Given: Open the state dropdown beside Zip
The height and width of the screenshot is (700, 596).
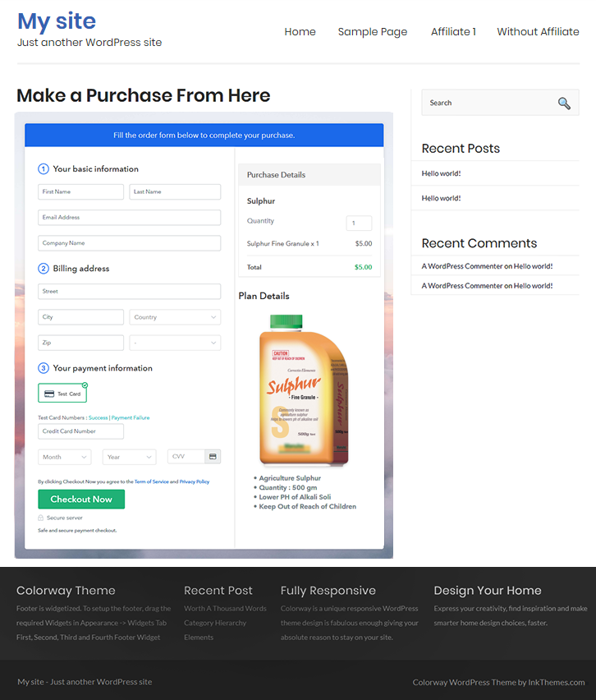Looking at the screenshot, I should 175,343.
